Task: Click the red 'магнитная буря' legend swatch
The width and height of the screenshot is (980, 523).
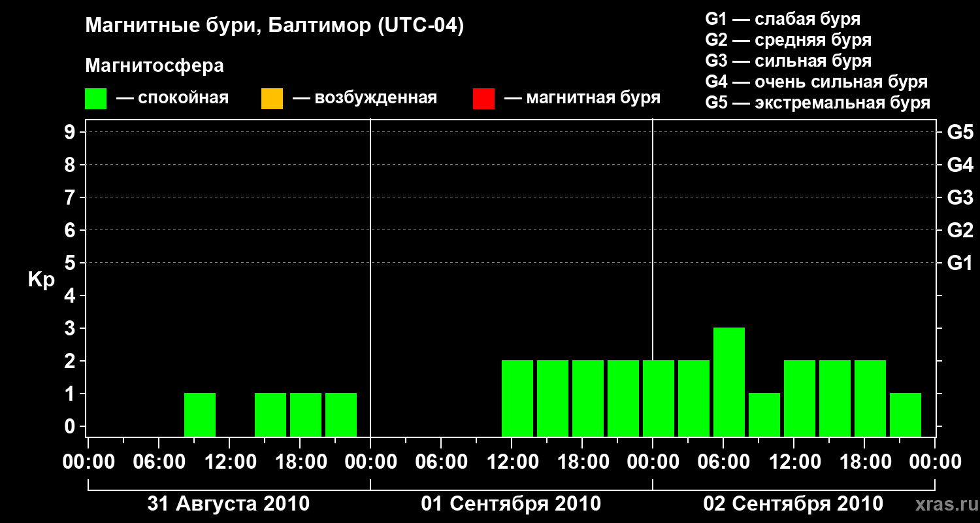Action: pos(483,99)
